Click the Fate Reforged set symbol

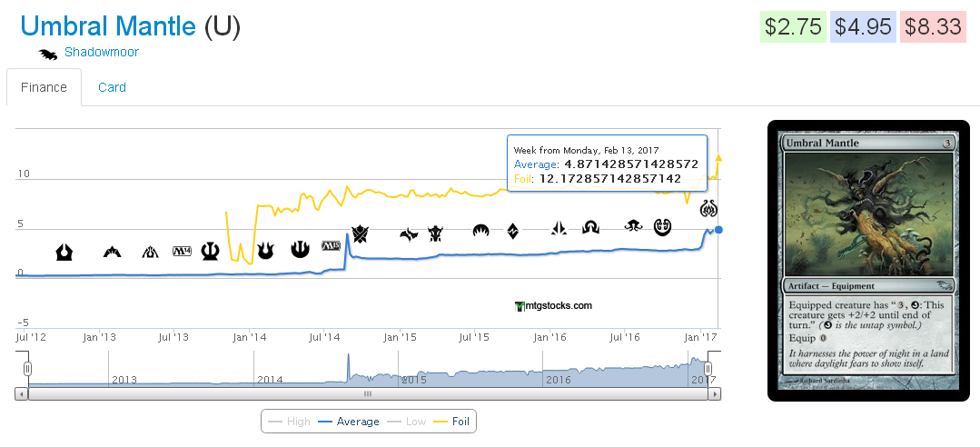coord(409,234)
